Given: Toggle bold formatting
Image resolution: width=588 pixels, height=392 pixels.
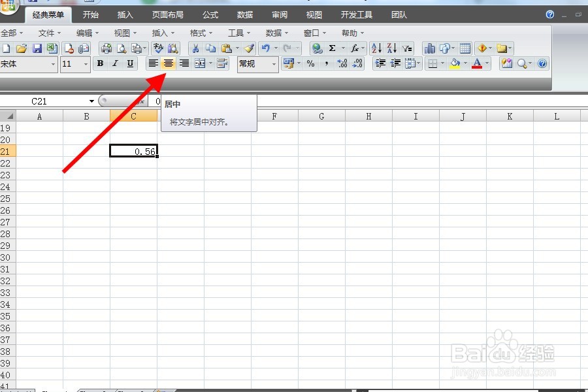Looking at the screenshot, I should 100,64.
